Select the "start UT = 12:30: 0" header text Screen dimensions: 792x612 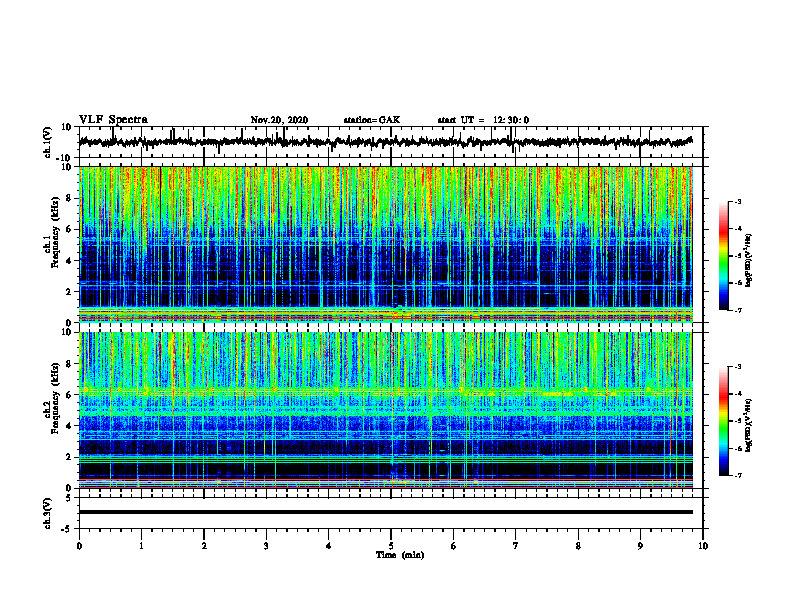(x=483, y=120)
